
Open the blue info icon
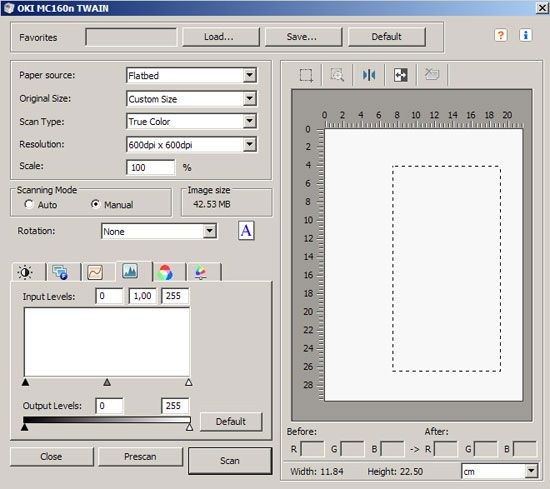[x=525, y=35]
